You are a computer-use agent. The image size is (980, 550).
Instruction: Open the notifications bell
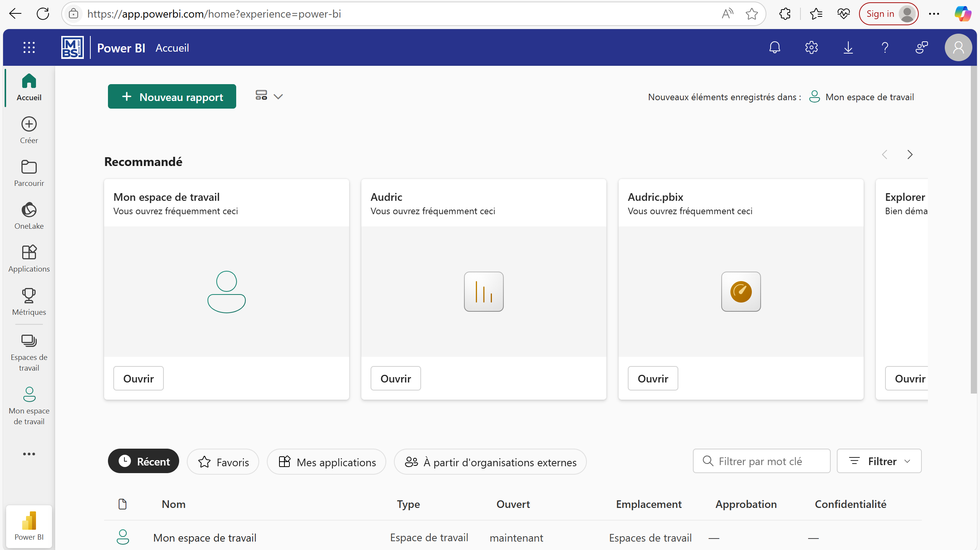(775, 48)
